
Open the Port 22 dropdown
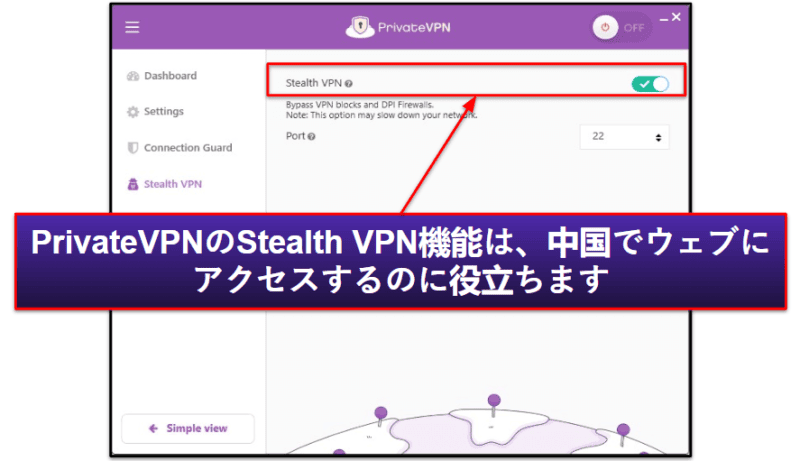(x=624, y=137)
